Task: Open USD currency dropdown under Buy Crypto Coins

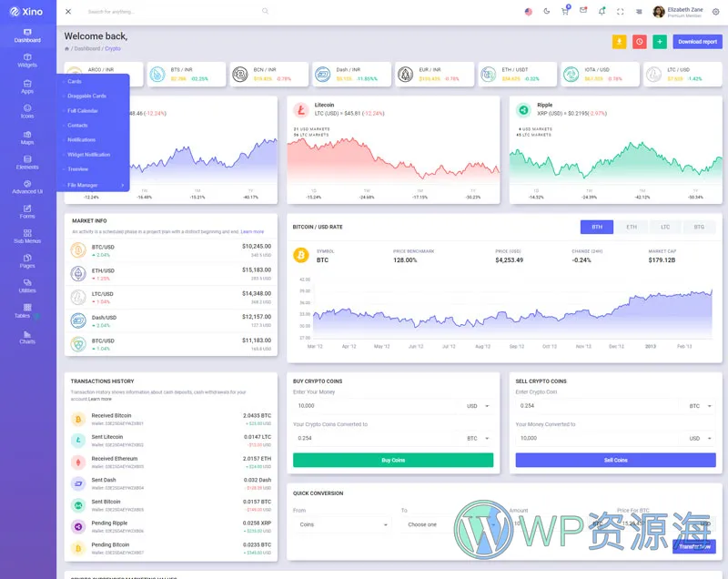Action: tap(479, 406)
